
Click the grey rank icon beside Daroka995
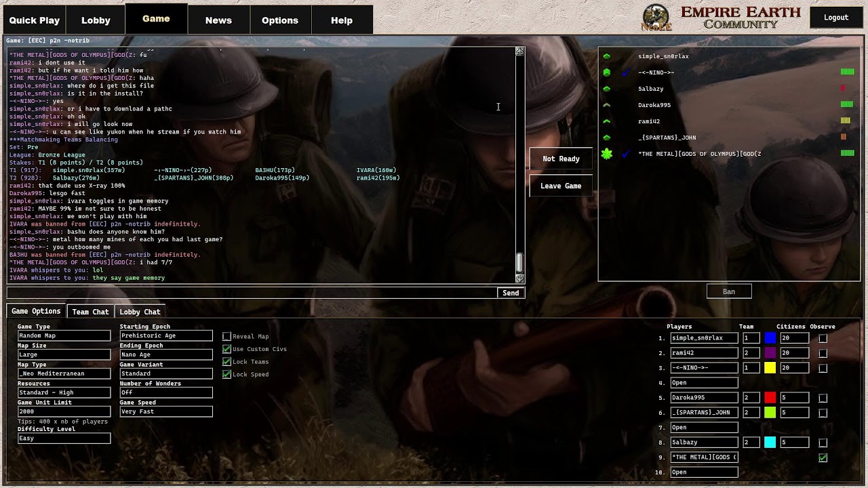tap(607, 105)
